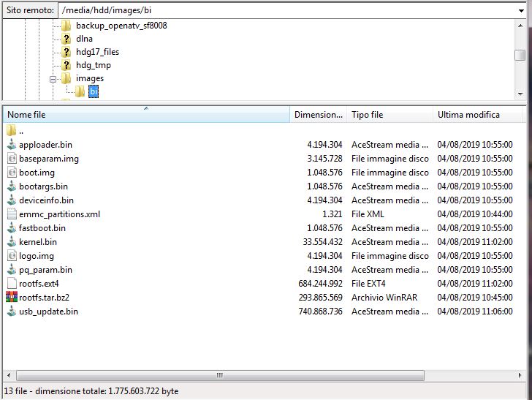This screenshot has height=400, width=532.
Task: Select the fastboot.bin file name
Action: tap(42, 228)
